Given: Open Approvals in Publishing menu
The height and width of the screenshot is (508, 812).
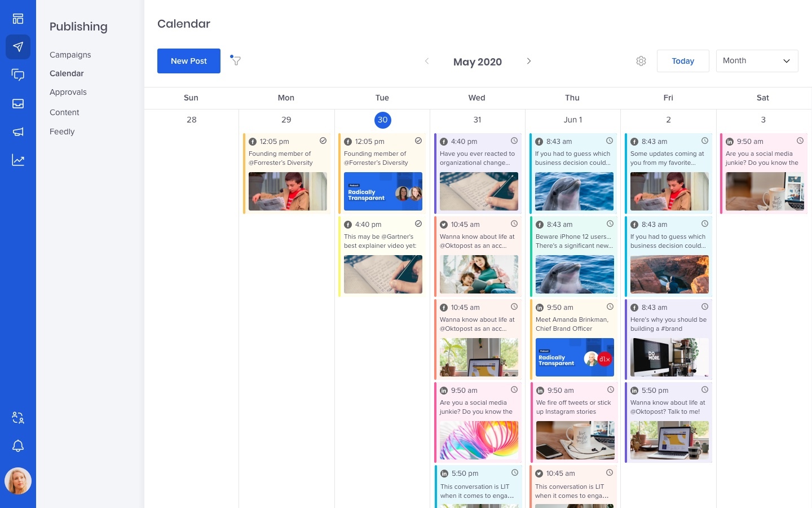Looking at the screenshot, I should click(68, 92).
